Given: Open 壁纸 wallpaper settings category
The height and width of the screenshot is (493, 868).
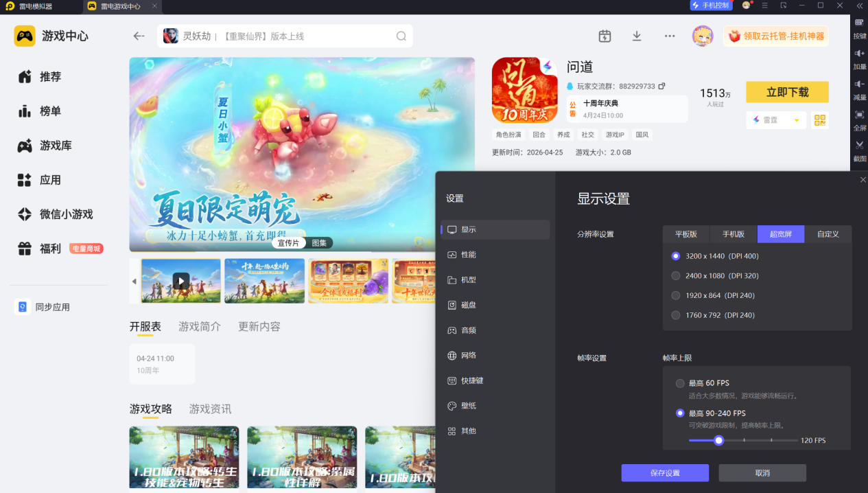Looking at the screenshot, I should click(495, 406).
